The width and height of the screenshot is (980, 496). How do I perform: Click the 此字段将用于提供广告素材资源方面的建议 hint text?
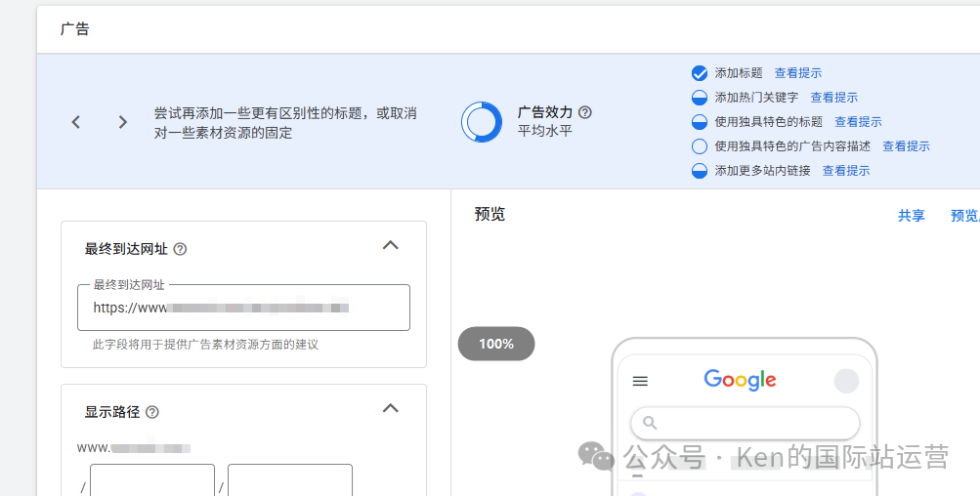(205, 345)
